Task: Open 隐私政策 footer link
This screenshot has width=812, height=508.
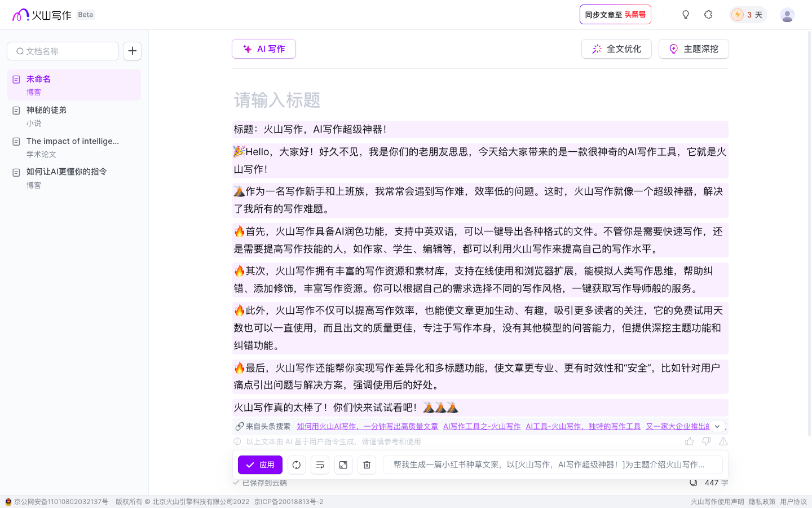Action: coord(762,502)
